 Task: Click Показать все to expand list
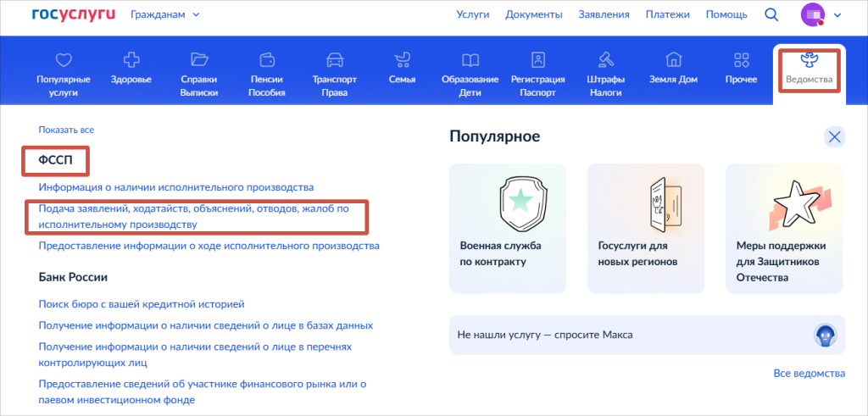[66, 130]
